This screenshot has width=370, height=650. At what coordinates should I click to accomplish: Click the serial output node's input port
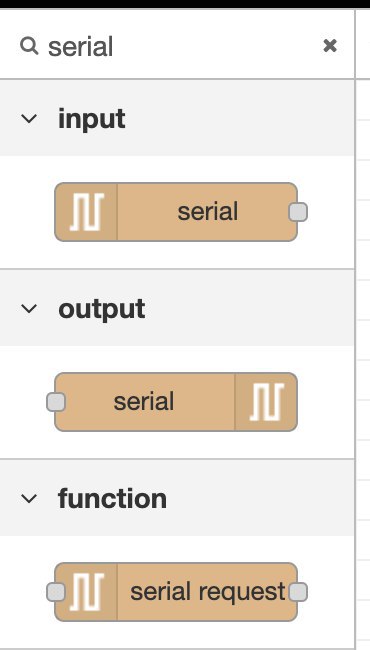[x=56, y=402]
